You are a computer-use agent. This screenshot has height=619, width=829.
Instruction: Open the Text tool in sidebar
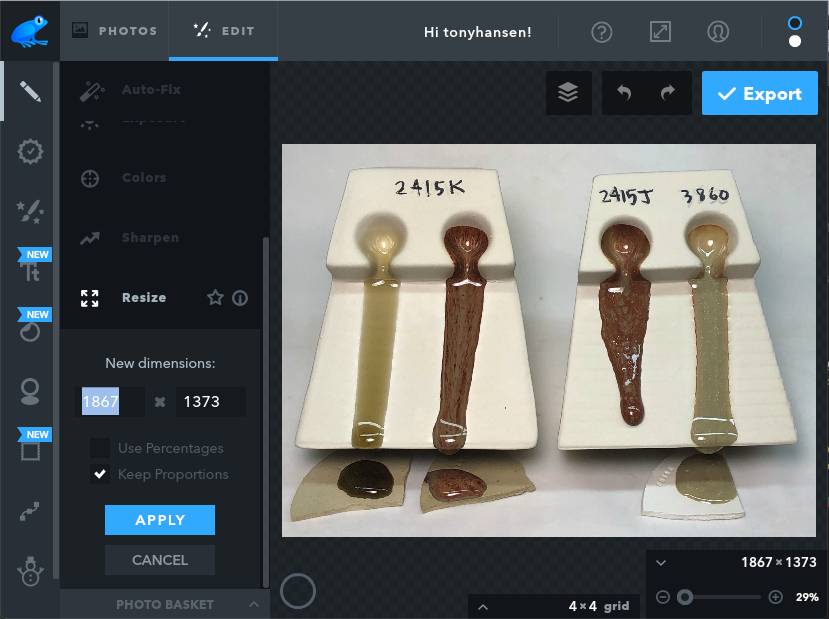click(30, 272)
